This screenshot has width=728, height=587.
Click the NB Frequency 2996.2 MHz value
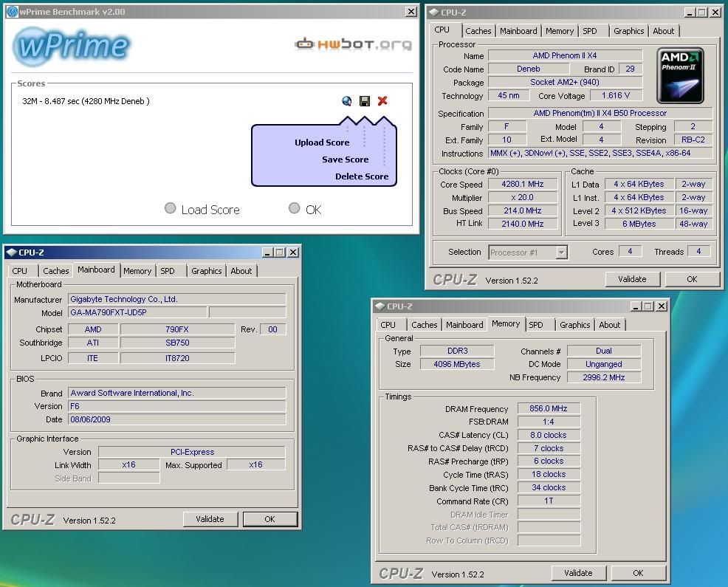click(x=603, y=377)
